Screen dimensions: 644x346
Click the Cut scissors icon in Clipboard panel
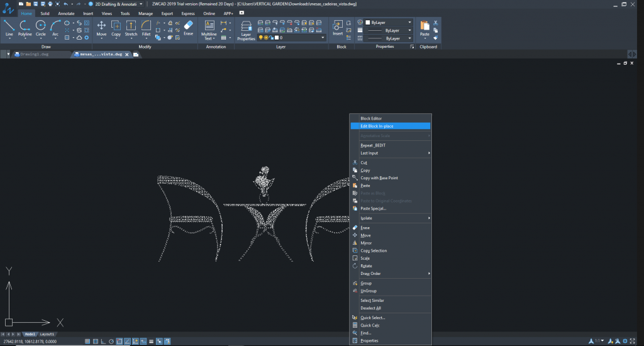tap(436, 23)
